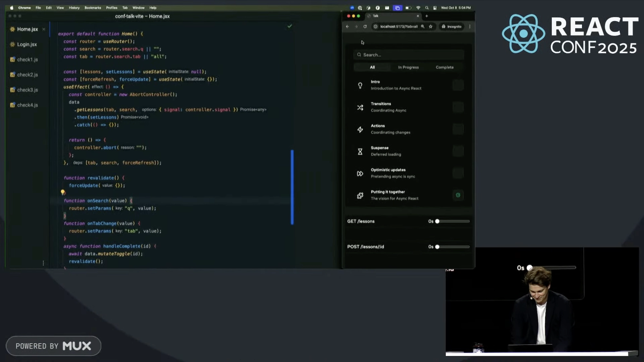The width and height of the screenshot is (644, 362).
Task: Reload the localhost browser page
Action: [365, 27]
